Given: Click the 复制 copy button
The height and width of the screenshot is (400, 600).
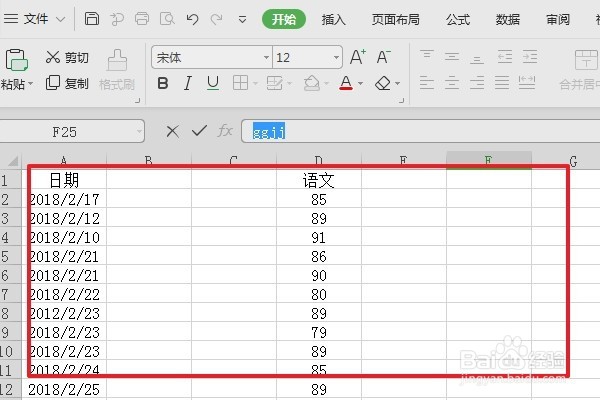Looking at the screenshot, I should point(67,83).
